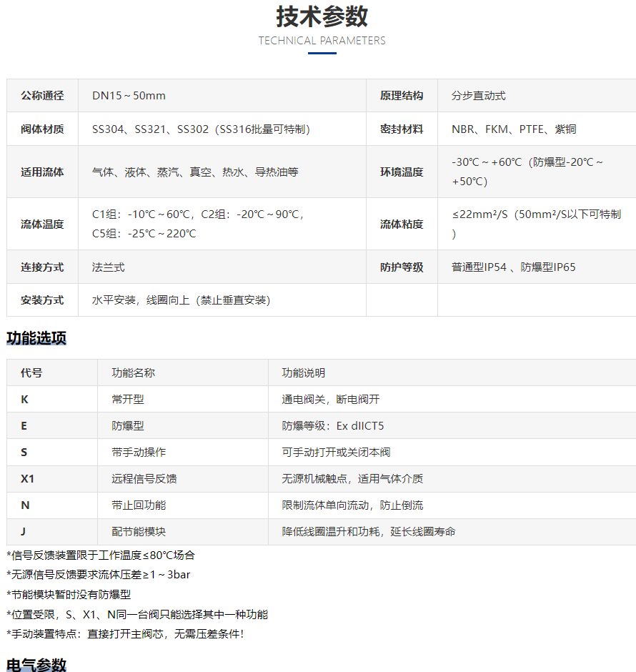
Task: Click the TECHNICAL PARAMETERS subtitle text
Action: (x=322, y=41)
